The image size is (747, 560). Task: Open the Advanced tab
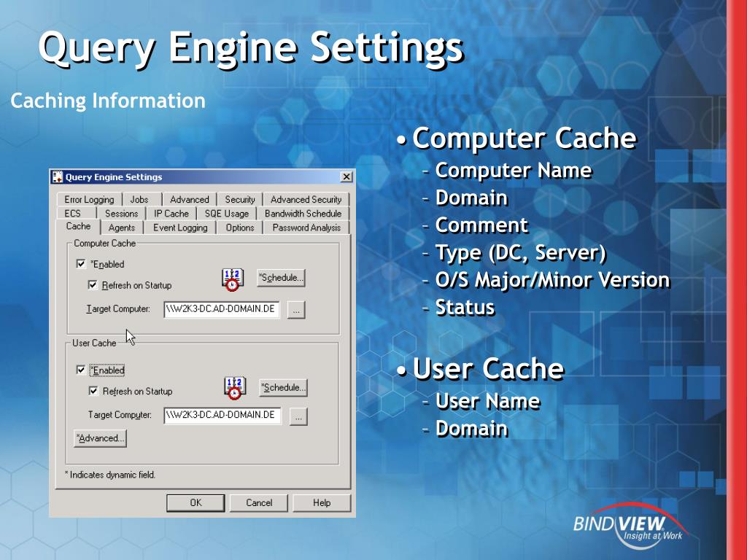click(189, 200)
